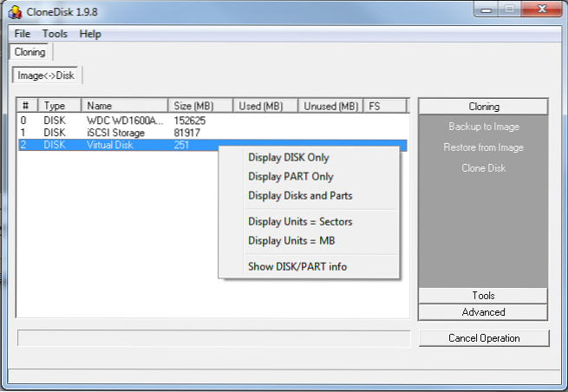
Task: Click Show DISK/PART info
Action: click(297, 267)
